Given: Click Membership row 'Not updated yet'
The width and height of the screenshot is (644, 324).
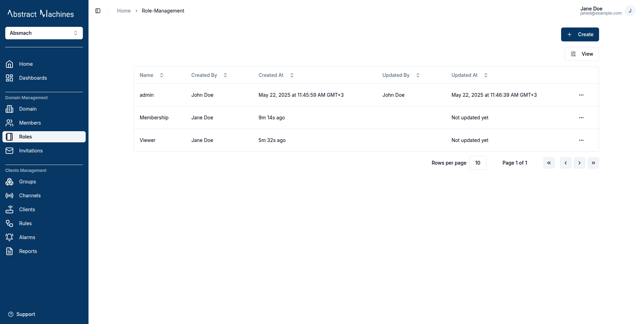Looking at the screenshot, I should (x=470, y=118).
